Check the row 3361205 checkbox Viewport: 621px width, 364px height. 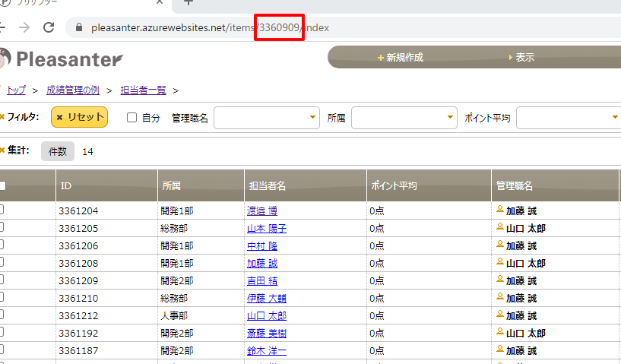click(x=2, y=227)
